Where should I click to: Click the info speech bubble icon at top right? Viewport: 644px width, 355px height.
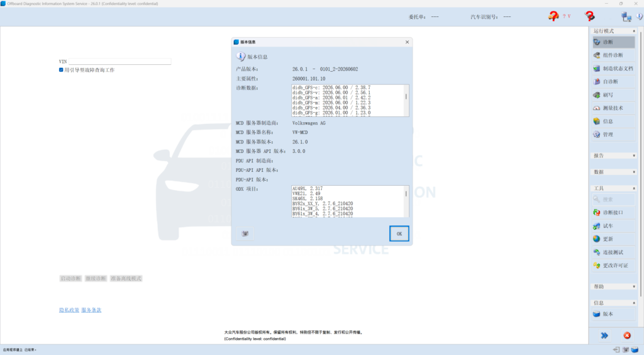tap(640, 16)
